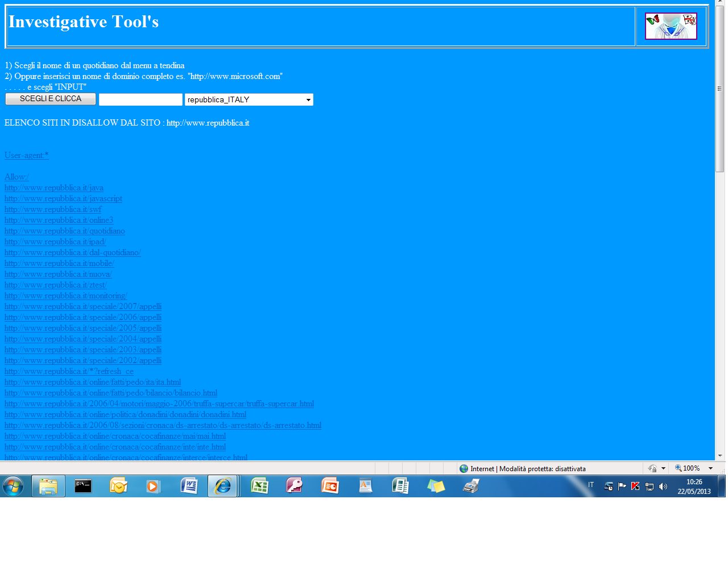Image resolution: width=728 pixels, height=582 pixels.
Task: Click the page scrollbar down arrow
Action: pos(720,455)
